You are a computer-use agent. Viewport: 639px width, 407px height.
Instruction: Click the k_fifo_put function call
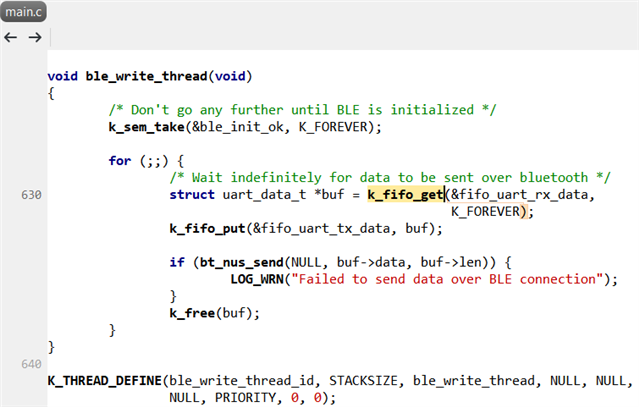pyautogui.click(x=207, y=229)
